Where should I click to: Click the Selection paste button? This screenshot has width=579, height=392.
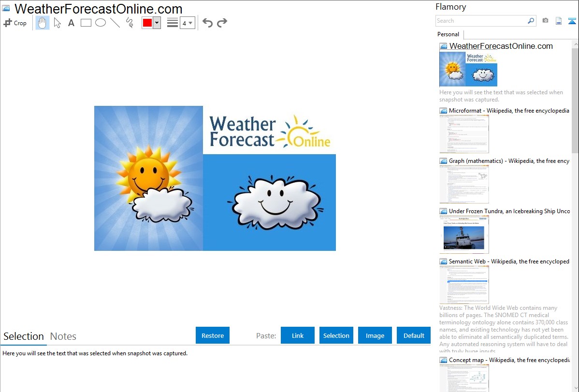336,335
